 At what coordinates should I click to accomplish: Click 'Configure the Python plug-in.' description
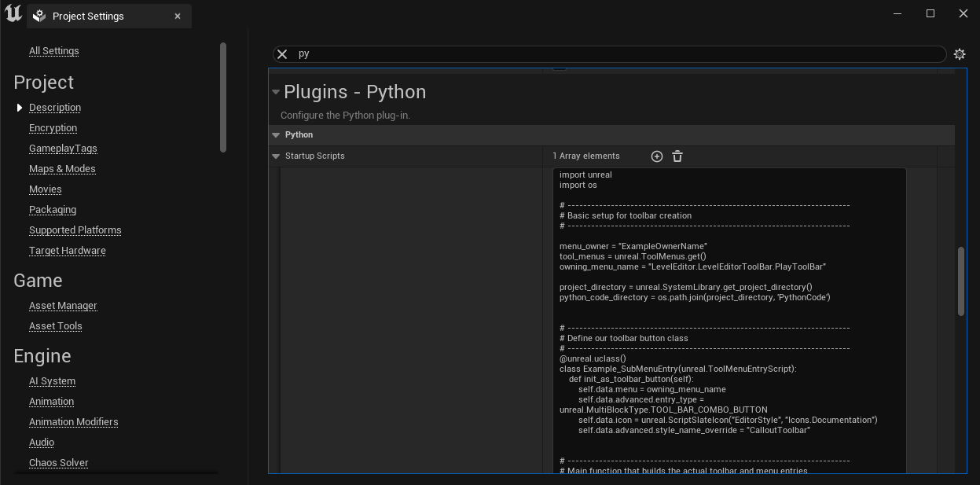click(346, 116)
